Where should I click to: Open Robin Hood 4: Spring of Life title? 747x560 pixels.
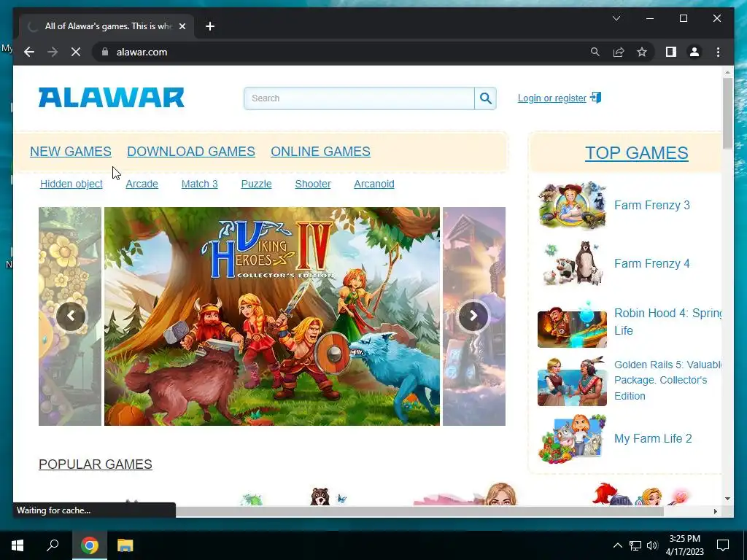668,322
